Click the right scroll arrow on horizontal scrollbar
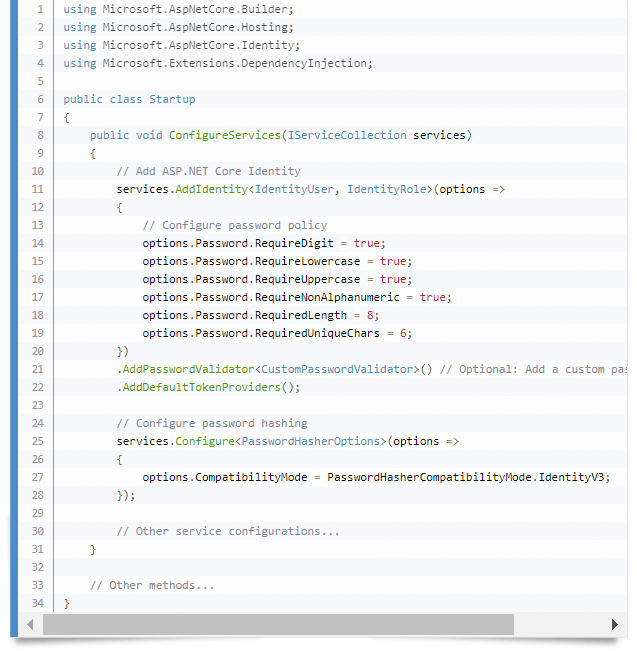637x651 pixels. [x=615, y=625]
